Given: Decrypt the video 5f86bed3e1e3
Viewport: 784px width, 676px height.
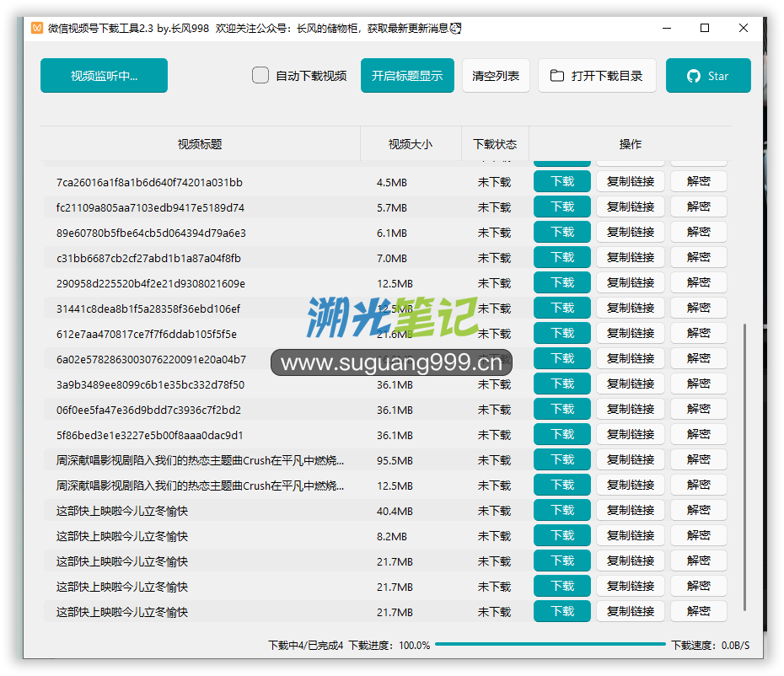Looking at the screenshot, I should [x=699, y=434].
